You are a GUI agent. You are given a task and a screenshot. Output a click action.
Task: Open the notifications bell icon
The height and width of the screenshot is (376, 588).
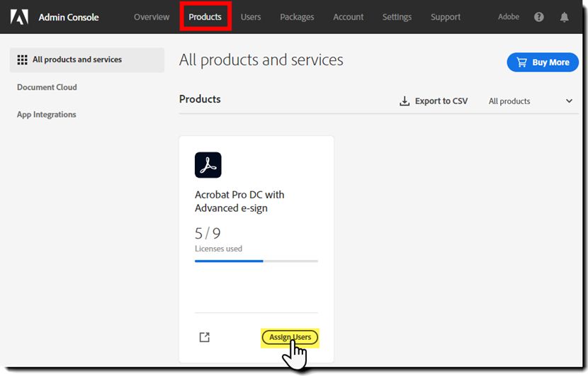564,17
